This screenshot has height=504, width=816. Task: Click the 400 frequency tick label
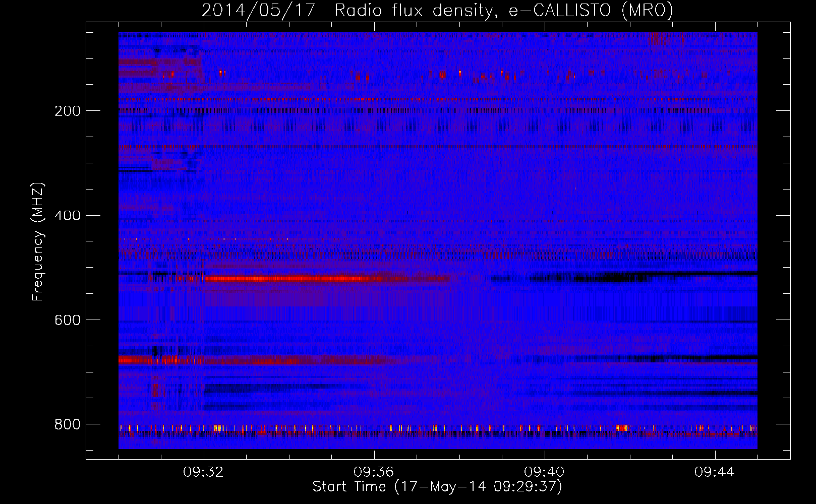(67, 216)
